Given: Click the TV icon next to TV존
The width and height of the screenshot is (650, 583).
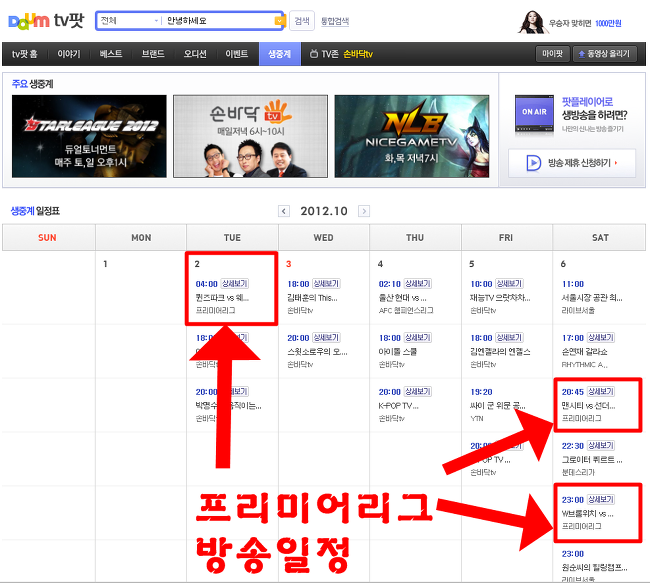Looking at the screenshot, I should pyautogui.click(x=314, y=54).
